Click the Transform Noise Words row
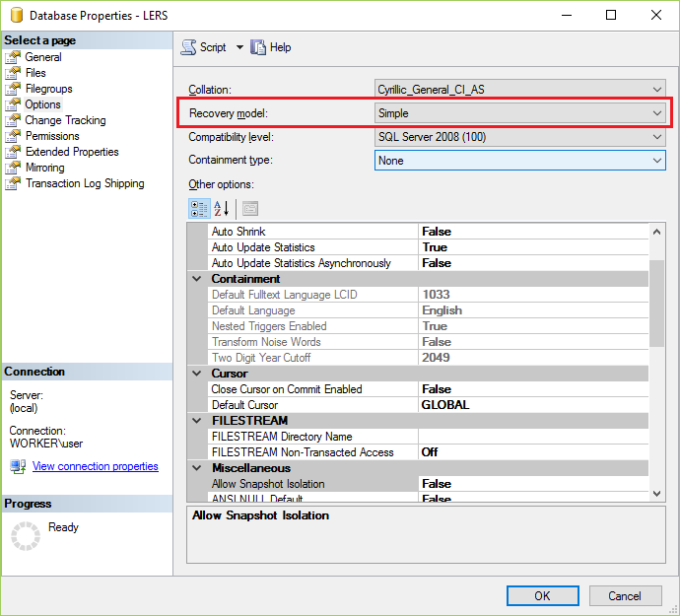Viewport: 680px width, 616px height. pos(428,342)
